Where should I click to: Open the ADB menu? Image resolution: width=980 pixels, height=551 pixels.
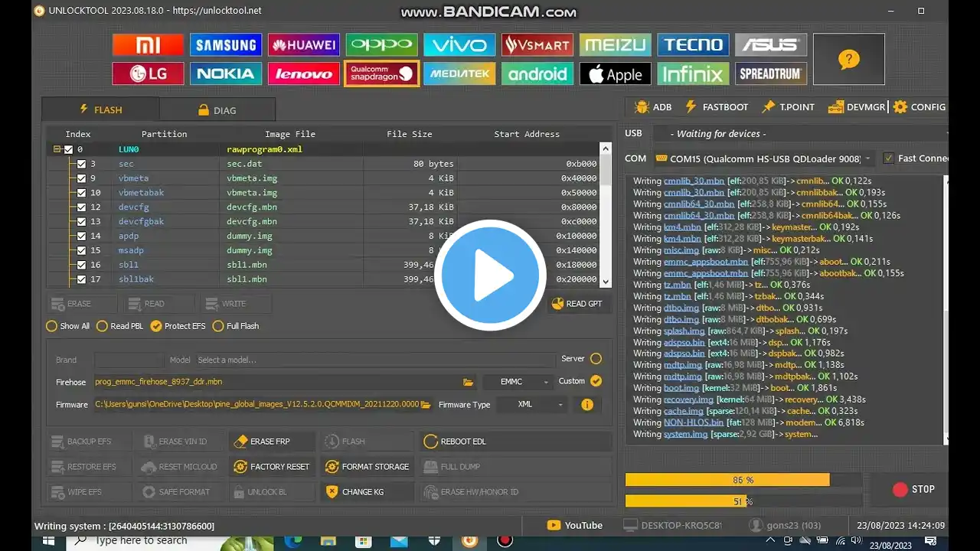[653, 107]
